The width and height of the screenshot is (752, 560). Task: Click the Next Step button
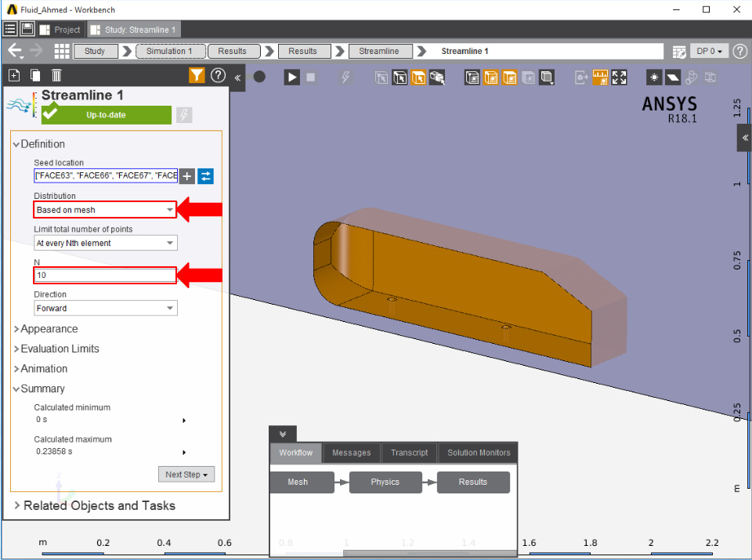coord(186,474)
